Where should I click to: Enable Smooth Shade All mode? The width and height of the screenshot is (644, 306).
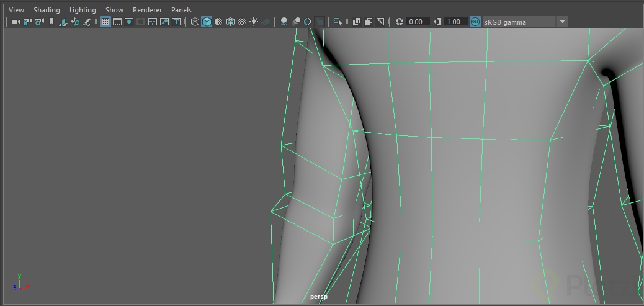click(207, 22)
